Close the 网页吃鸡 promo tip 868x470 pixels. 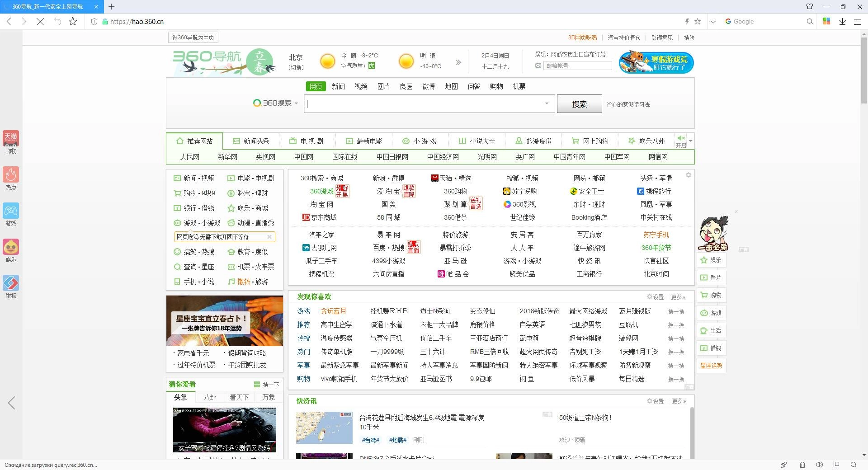(x=269, y=236)
